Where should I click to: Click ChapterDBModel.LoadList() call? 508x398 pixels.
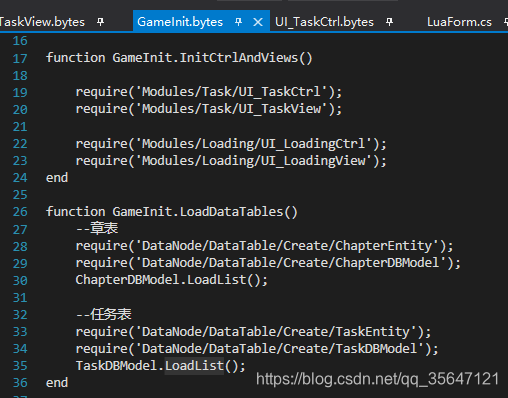(172, 280)
